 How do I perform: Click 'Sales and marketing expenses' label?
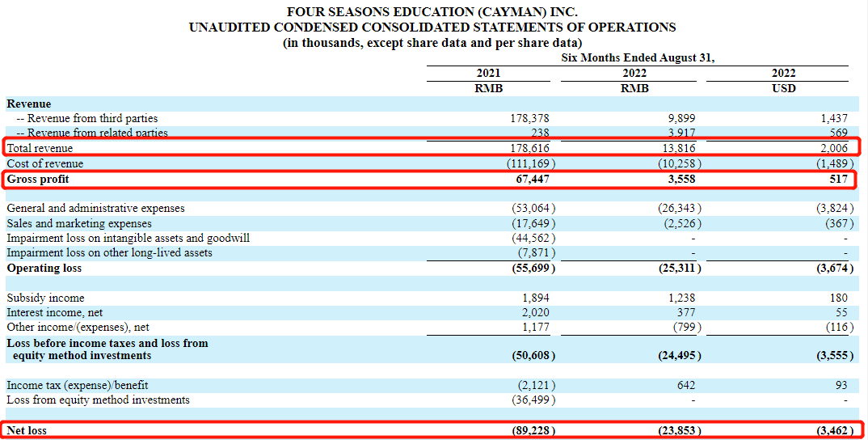pyautogui.click(x=79, y=223)
